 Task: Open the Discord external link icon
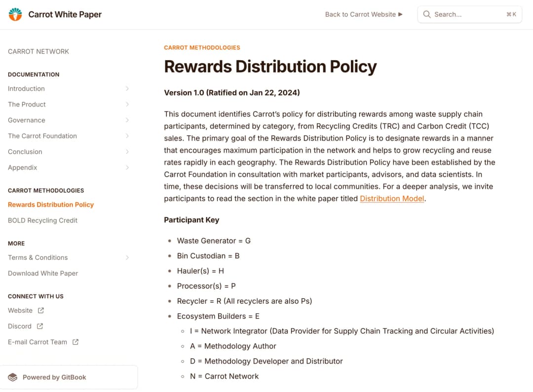point(41,326)
